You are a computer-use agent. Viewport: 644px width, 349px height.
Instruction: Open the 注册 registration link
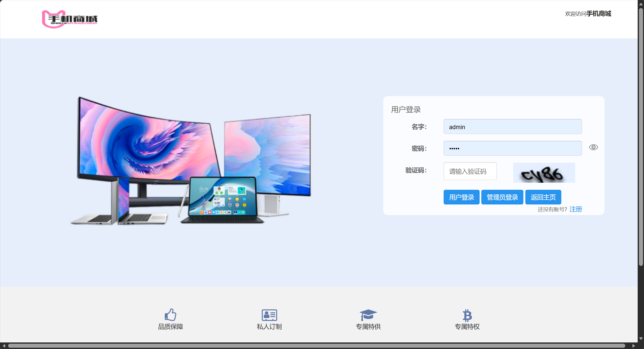[575, 209]
